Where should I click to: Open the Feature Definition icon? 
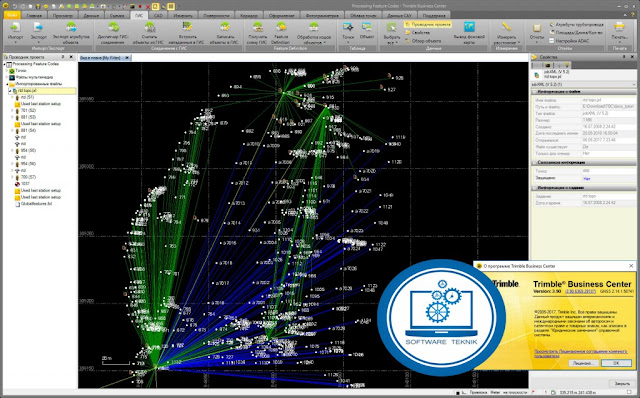pos(281,28)
